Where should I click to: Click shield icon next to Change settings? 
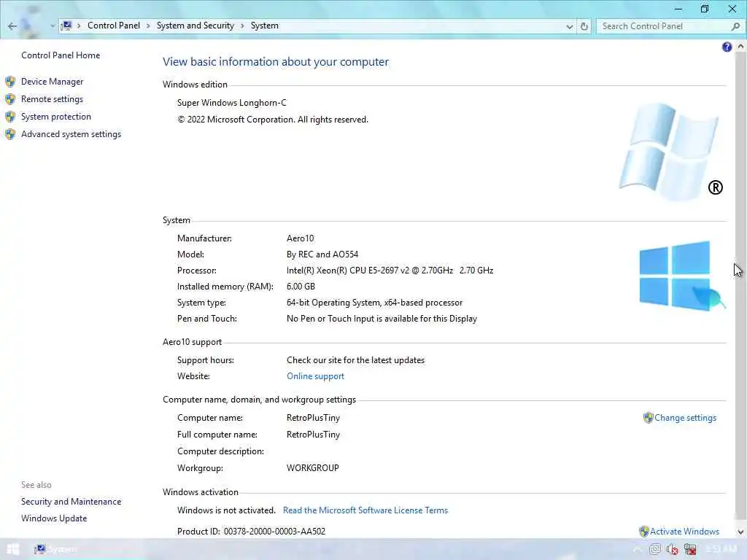[x=648, y=418]
